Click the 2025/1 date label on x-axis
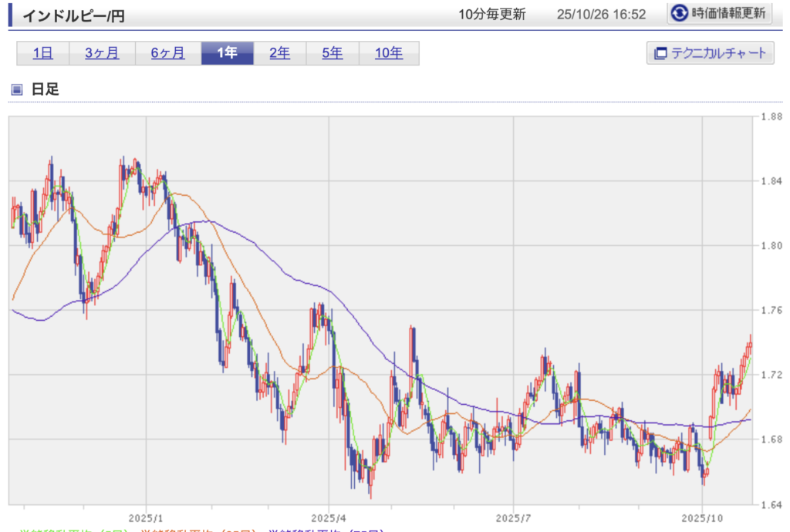This screenshot has height=532, width=790. point(144,516)
